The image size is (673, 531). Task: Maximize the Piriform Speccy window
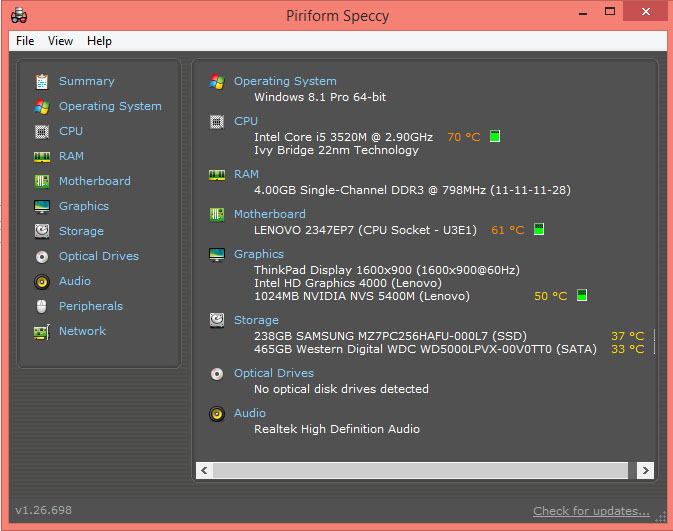point(610,12)
